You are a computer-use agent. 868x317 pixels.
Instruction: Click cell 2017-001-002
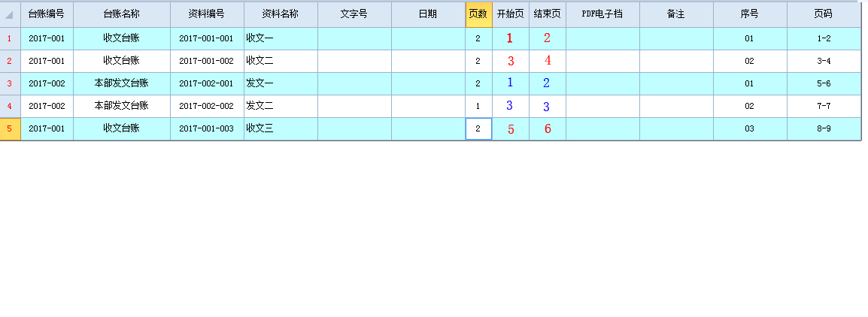[207, 62]
